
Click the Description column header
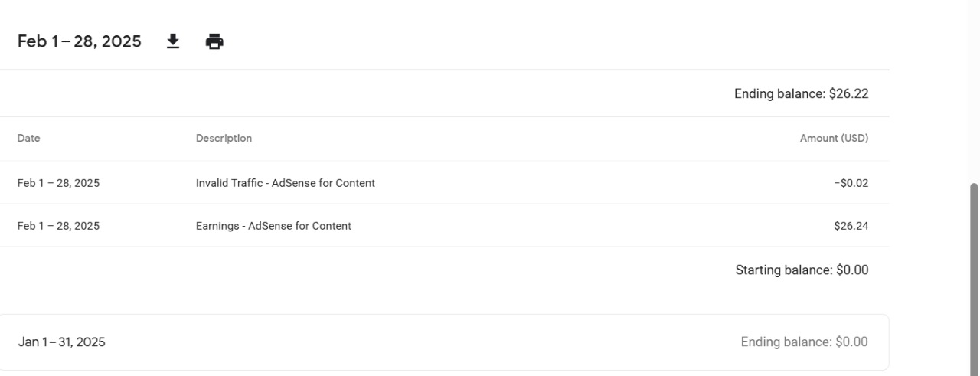224,139
